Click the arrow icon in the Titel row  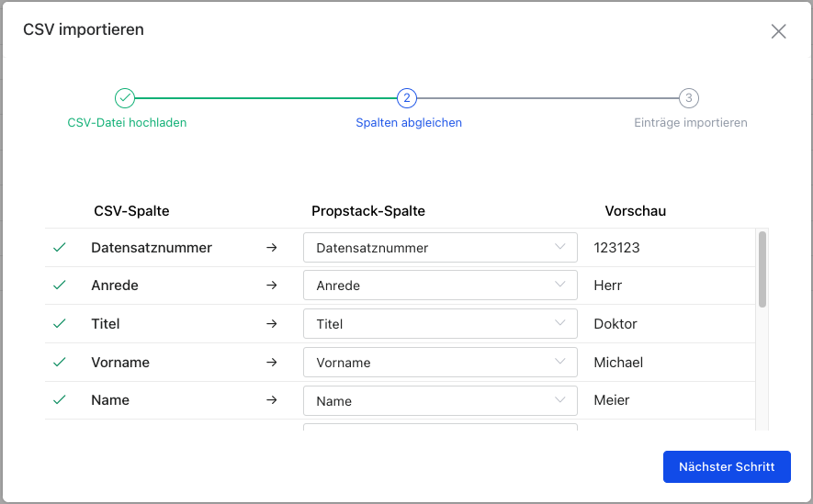coord(272,324)
